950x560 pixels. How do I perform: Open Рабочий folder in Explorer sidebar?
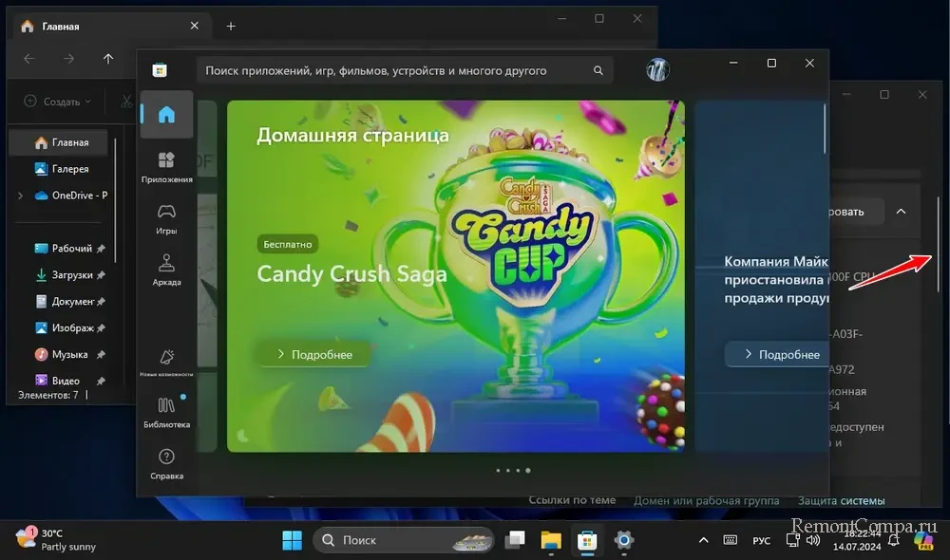(x=63, y=249)
